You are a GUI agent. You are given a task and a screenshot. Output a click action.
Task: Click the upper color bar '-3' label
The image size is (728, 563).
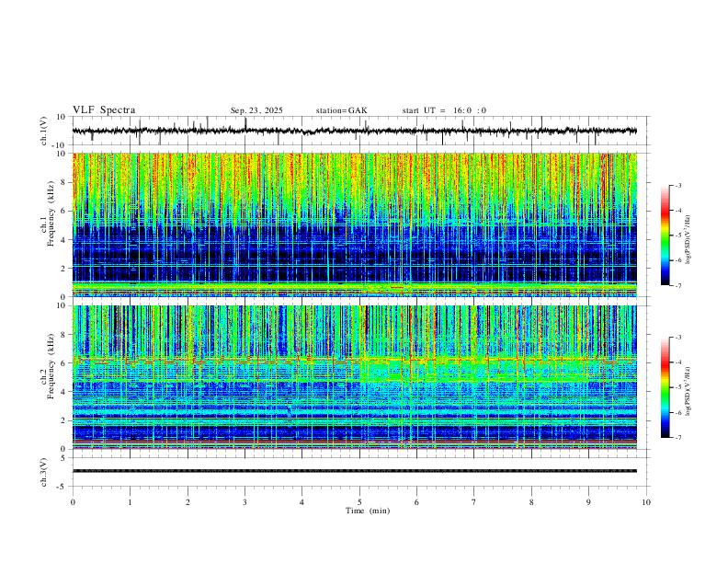[x=678, y=185]
